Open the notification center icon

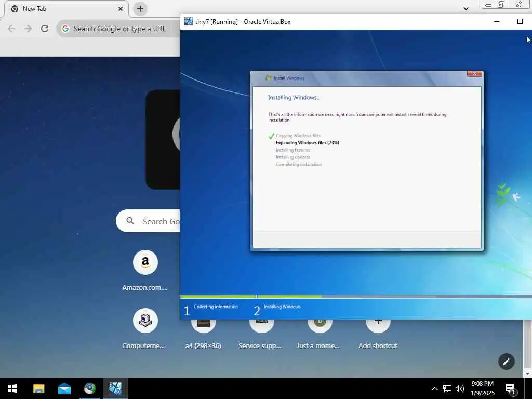point(510,389)
